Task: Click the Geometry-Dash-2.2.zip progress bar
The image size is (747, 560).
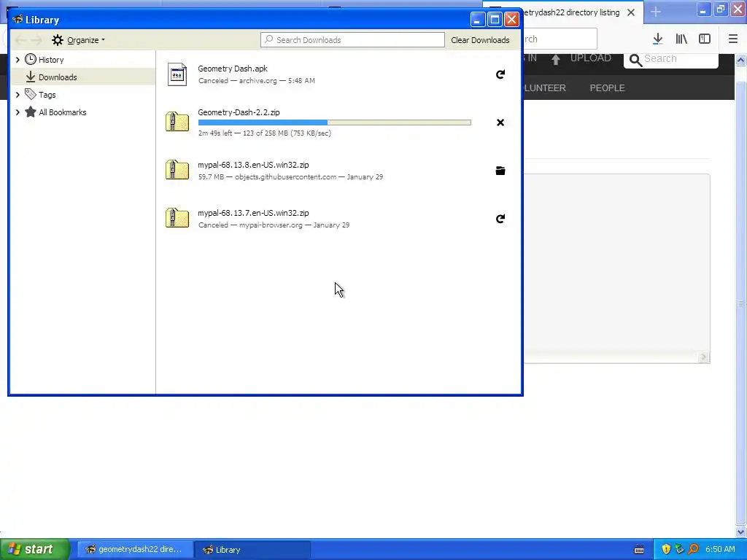Action: tap(334, 122)
